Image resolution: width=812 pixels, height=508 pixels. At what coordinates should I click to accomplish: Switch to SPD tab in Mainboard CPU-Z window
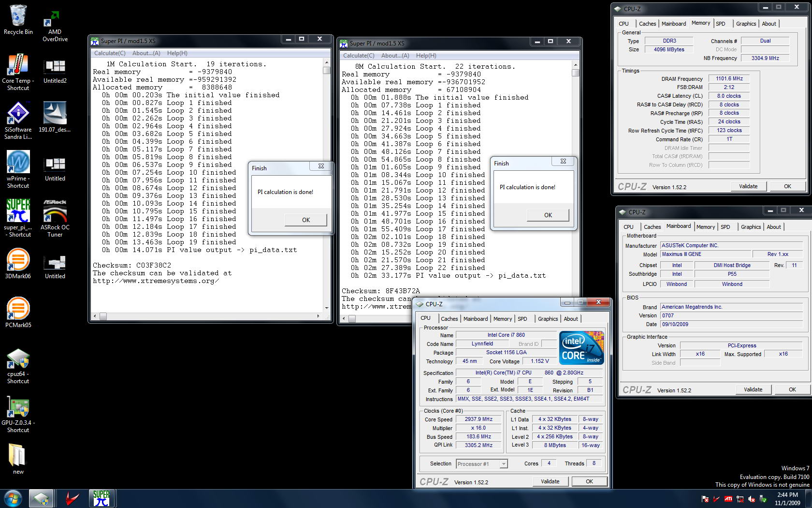[x=725, y=227]
